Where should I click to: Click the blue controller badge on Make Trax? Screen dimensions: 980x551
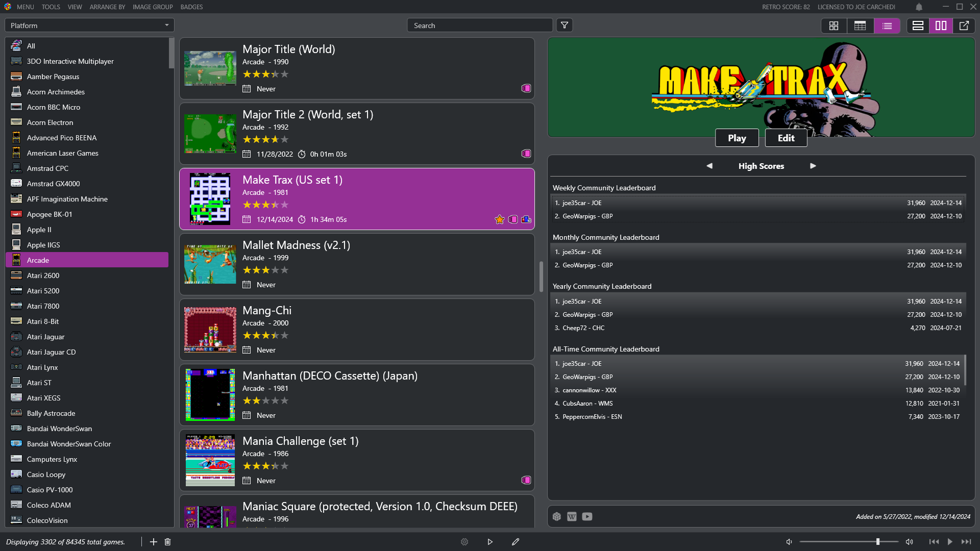pos(526,219)
